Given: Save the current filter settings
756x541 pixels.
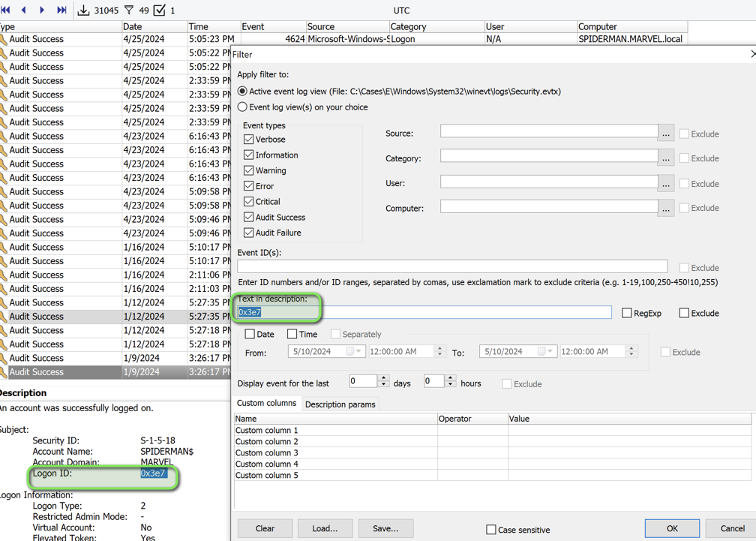Looking at the screenshot, I should (x=385, y=528).
